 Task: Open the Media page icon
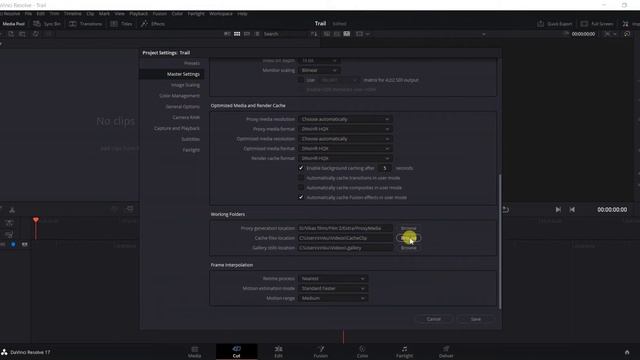[195, 352]
